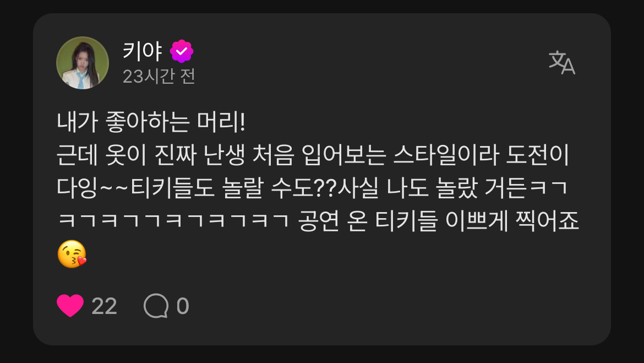The image size is (644, 363).
Task: Open the translate post icon
Action: point(562,62)
